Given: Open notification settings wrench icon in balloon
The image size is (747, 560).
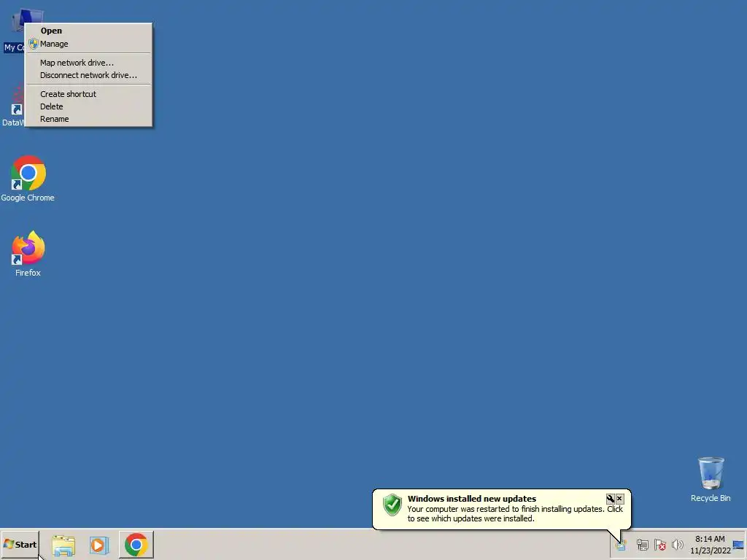Looking at the screenshot, I should point(611,499).
